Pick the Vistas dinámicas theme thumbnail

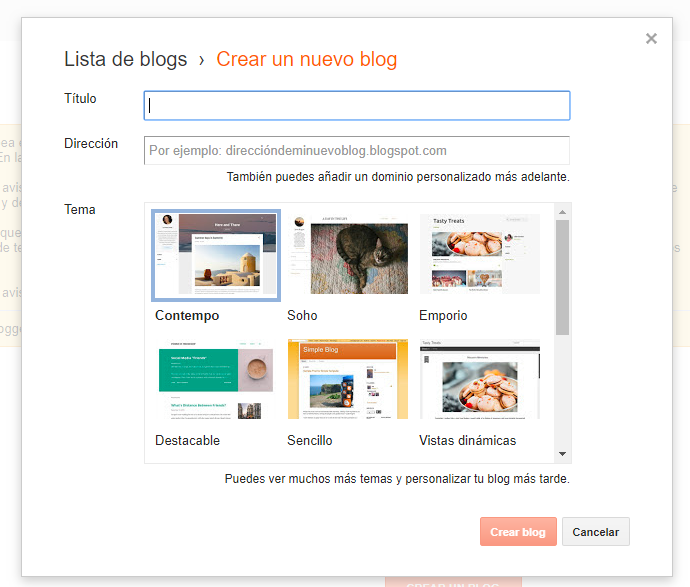click(480, 379)
